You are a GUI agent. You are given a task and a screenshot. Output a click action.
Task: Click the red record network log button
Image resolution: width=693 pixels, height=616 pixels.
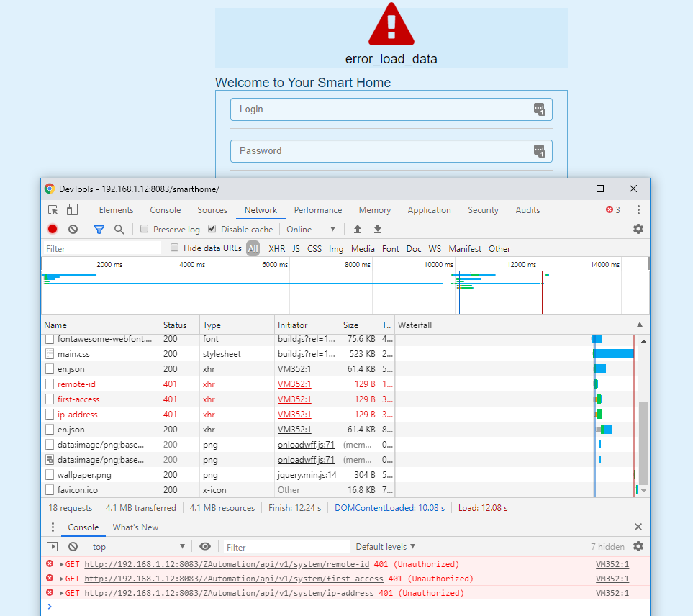pos(53,229)
